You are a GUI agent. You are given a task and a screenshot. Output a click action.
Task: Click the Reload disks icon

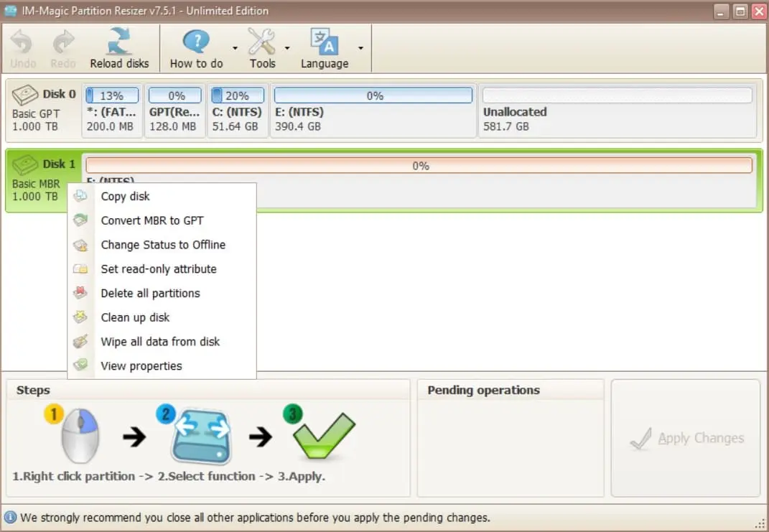(x=119, y=41)
